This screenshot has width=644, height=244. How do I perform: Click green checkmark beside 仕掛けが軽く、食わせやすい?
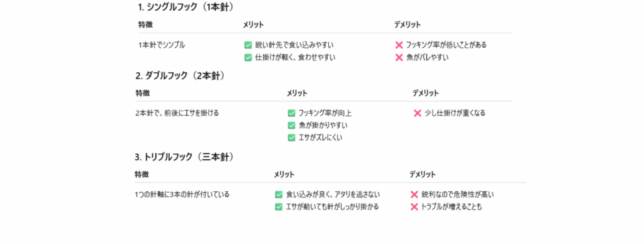(x=248, y=57)
